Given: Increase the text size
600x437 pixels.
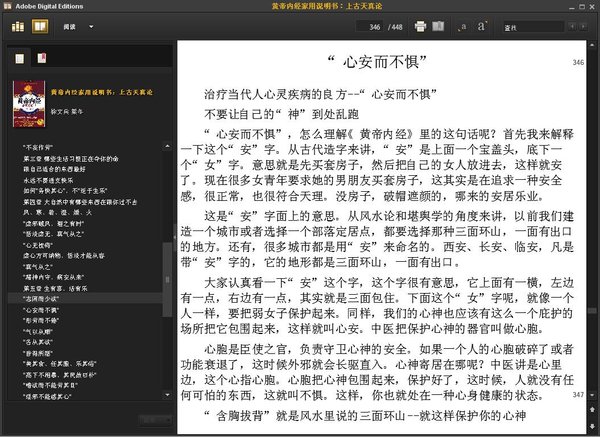Looking at the screenshot, I should [481, 25].
